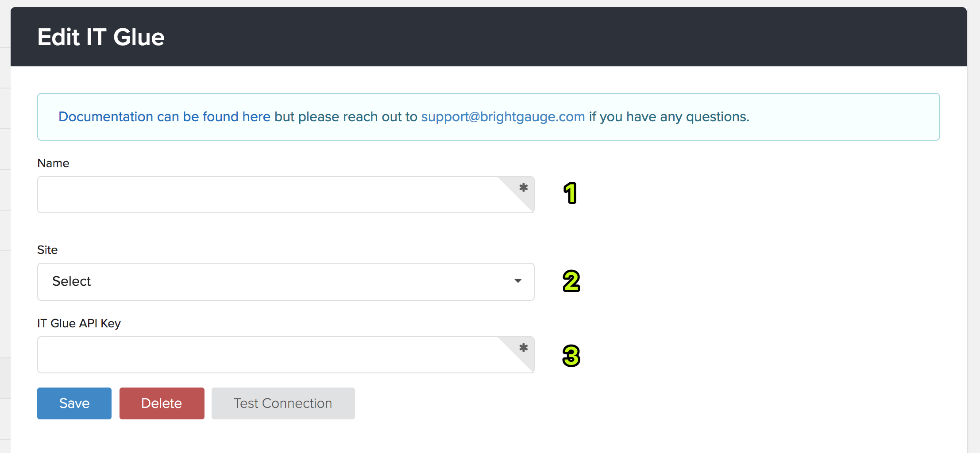Focus the IT Glue API Key field
Viewport: 980px width, 453px height.
pos(286,355)
